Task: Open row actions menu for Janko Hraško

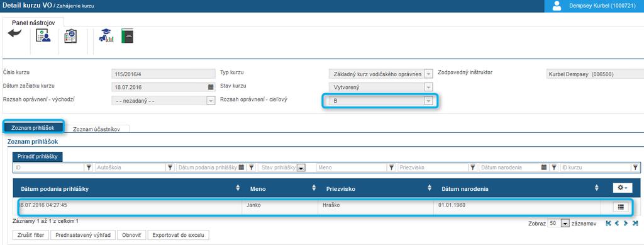Action: pyautogui.click(x=620, y=207)
